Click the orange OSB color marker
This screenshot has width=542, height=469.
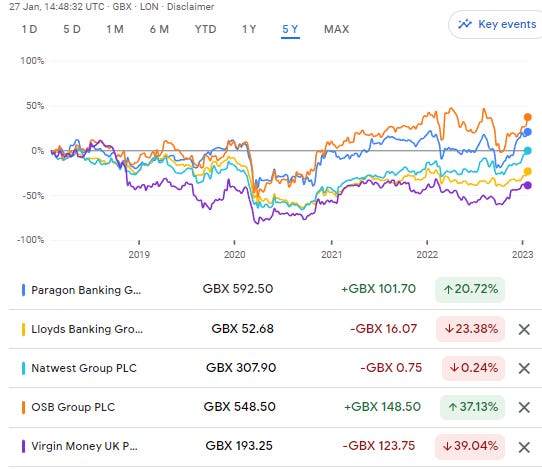point(23,407)
